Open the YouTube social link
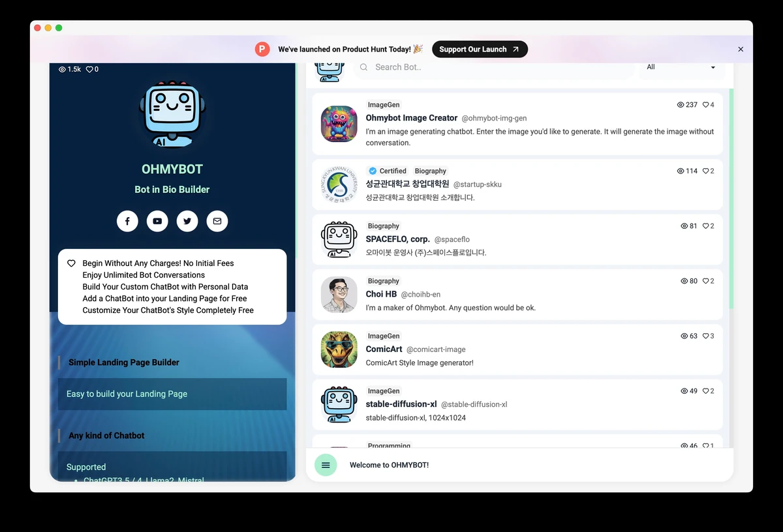 point(157,221)
